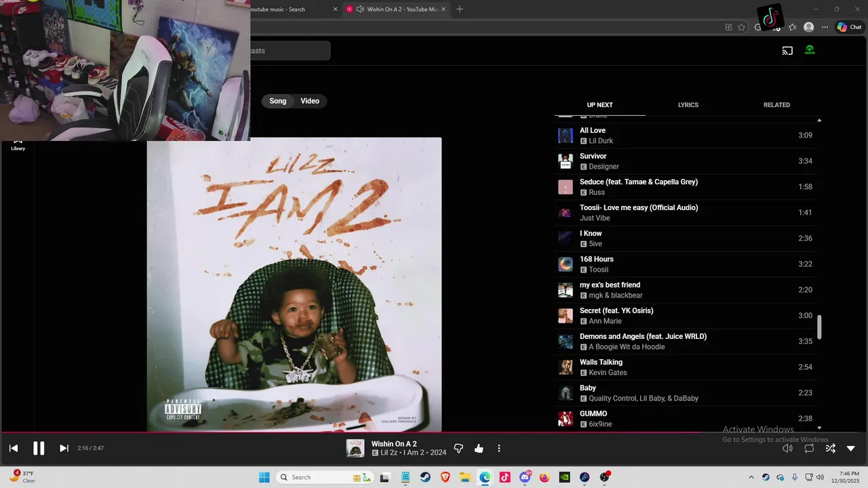This screenshot has height=488, width=868.
Task: Click the queue scroll down arrow
Action: pyautogui.click(x=819, y=428)
